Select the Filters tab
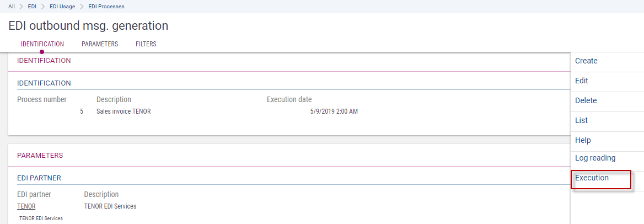 tap(146, 44)
